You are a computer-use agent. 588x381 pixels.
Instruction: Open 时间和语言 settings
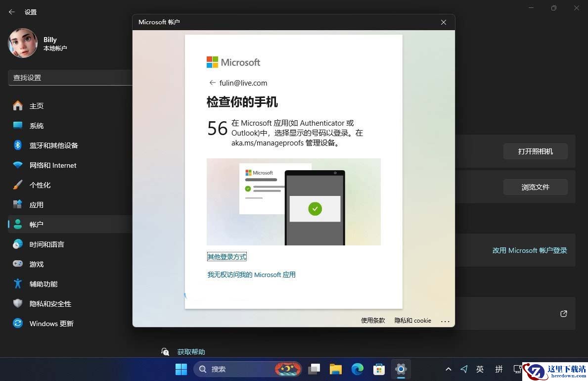[x=70, y=244]
